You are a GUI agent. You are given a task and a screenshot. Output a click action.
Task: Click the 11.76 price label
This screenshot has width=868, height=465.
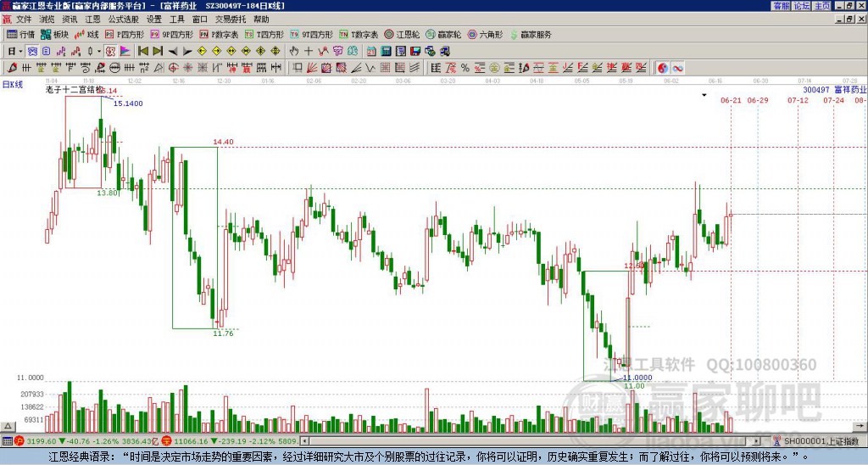point(223,333)
